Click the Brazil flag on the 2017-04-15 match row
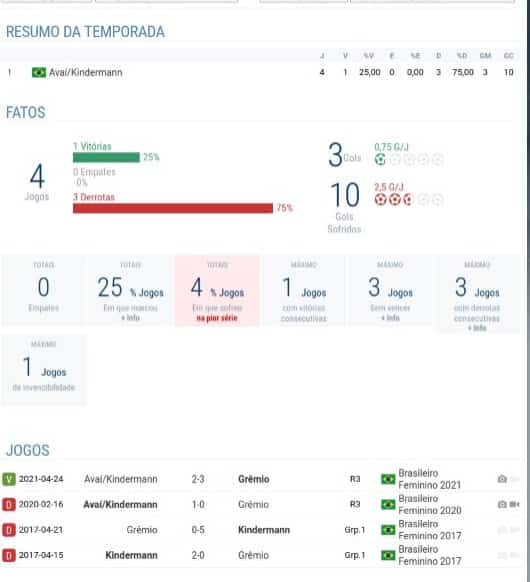The image size is (530, 582). pyautogui.click(x=388, y=555)
